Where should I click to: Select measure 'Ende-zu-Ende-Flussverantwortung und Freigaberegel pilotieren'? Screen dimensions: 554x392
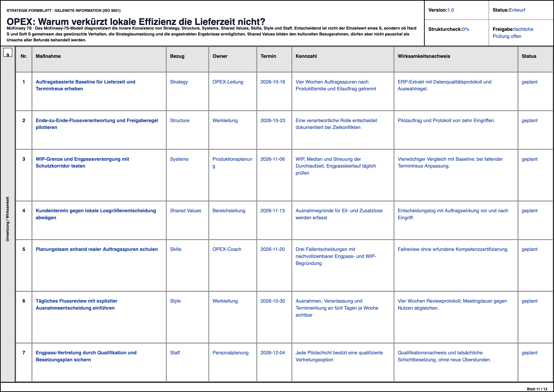[x=97, y=124]
